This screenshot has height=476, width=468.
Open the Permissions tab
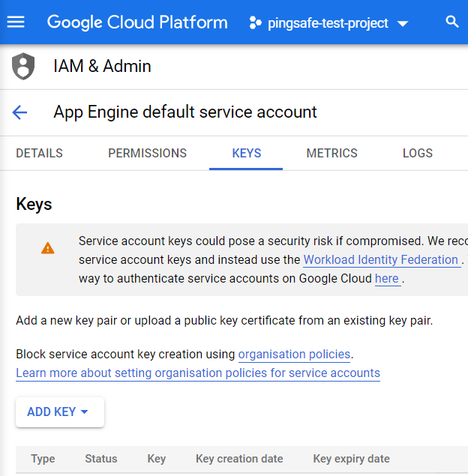click(147, 153)
